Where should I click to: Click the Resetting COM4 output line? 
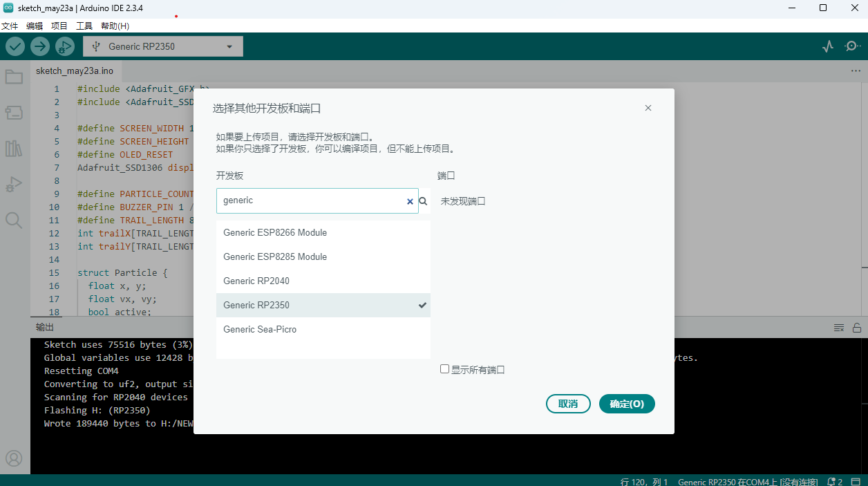(x=82, y=371)
